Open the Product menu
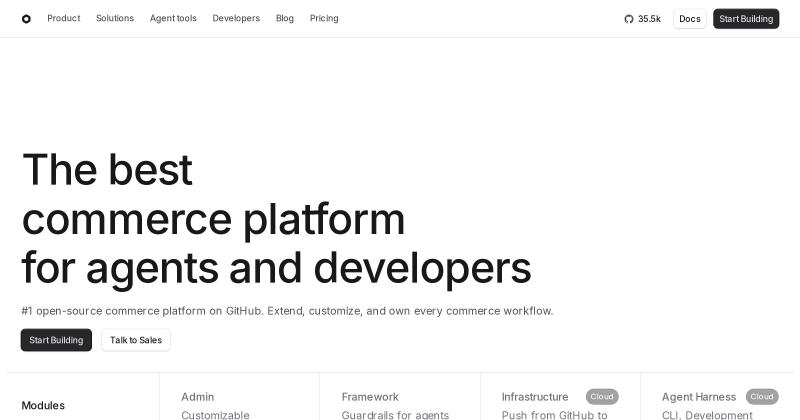This screenshot has width=800, height=420. pos(64,18)
